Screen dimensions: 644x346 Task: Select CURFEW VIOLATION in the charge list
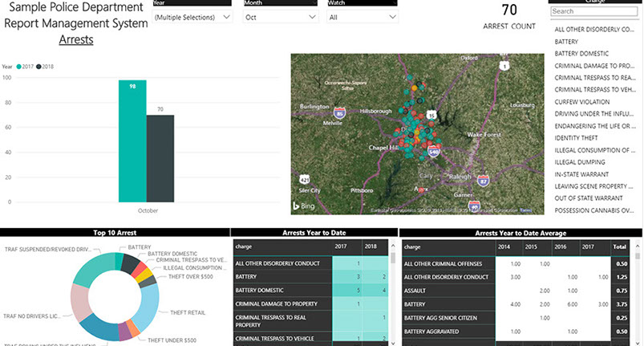582,102
